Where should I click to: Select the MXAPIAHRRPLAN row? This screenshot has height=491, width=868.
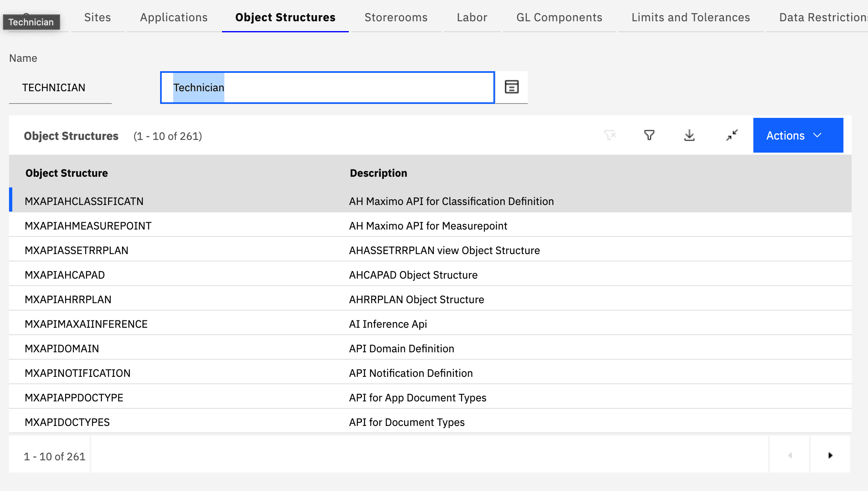pyautogui.click(x=430, y=299)
